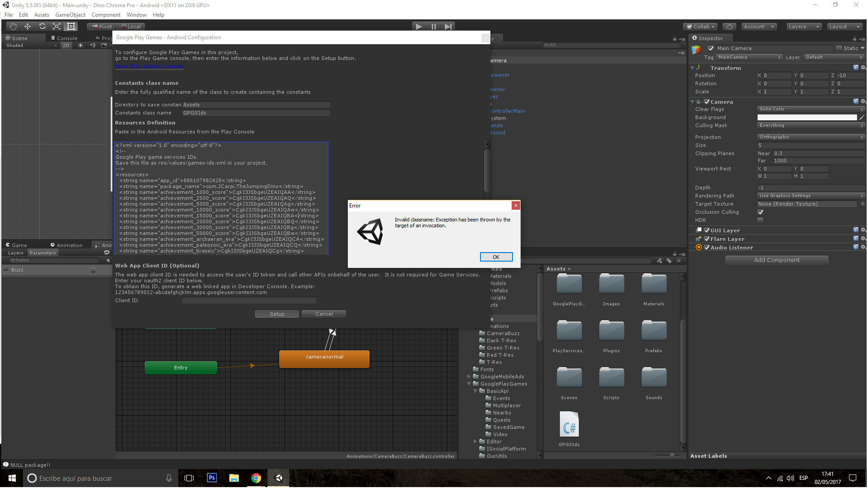Add a new Animator parameter with plus
The image size is (868, 488).
pos(108,261)
